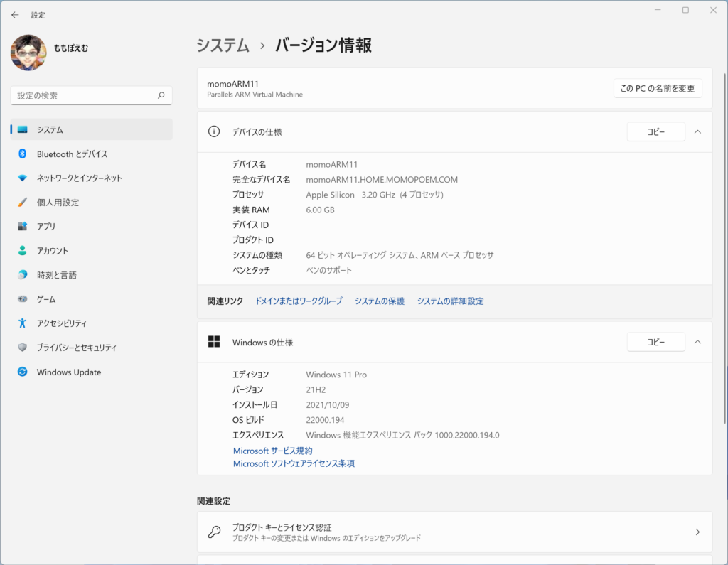Click the ももぽえむ user name
The image size is (728, 565).
point(70,48)
